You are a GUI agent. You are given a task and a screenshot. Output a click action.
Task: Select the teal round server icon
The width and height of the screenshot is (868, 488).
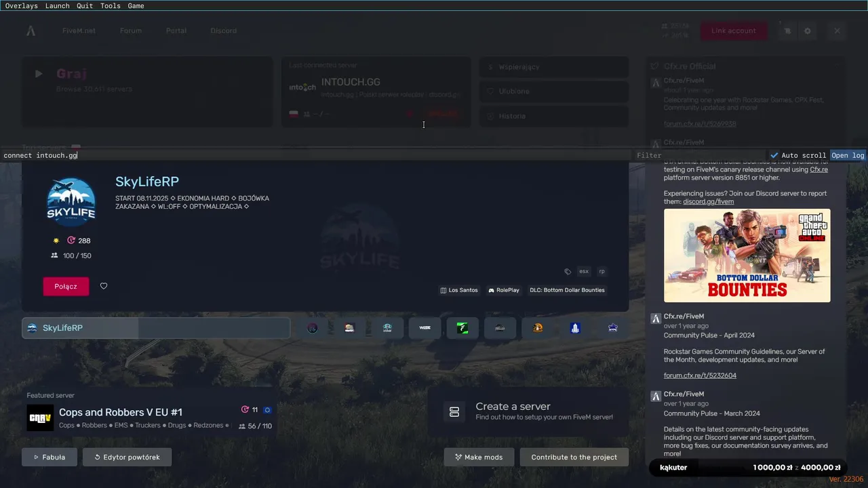387,328
